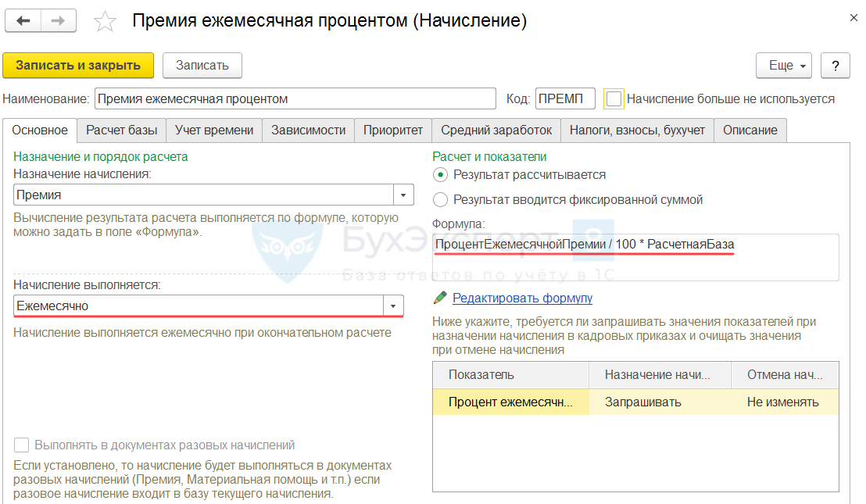Click the Ежемесячно value field

[x=199, y=306]
